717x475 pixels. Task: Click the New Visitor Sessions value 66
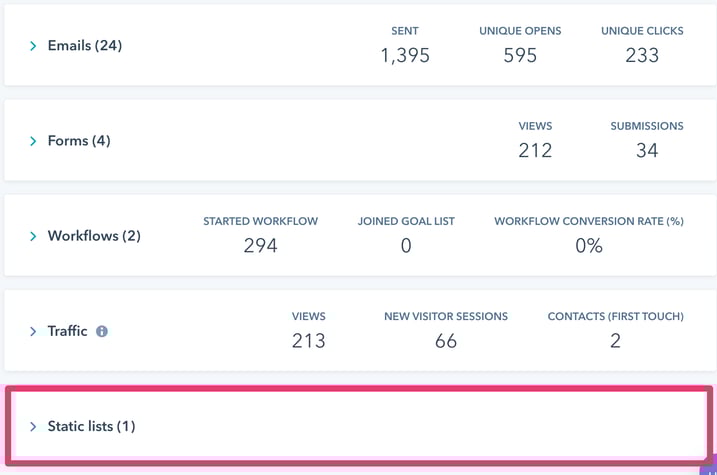coord(446,341)
